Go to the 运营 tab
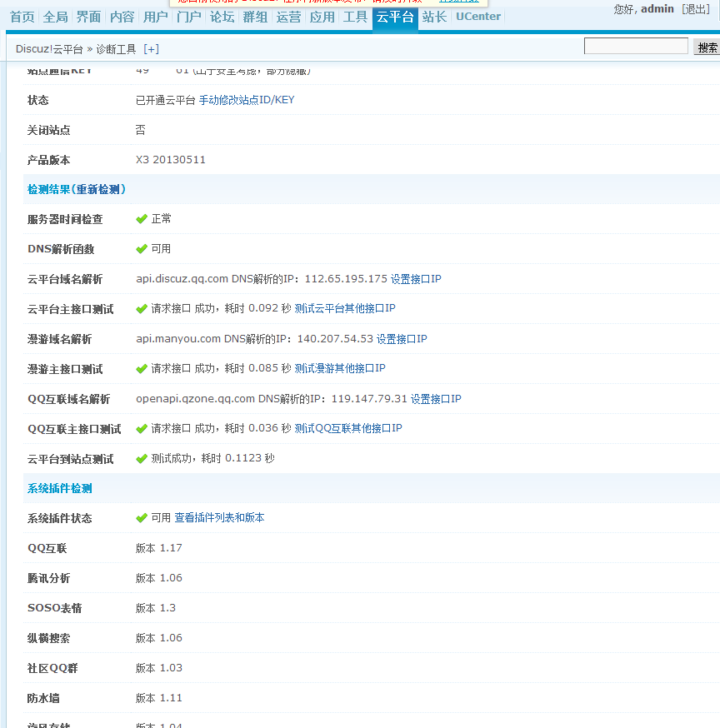The image size is (720, 728). pyautogui.click(x=289, y=17)
